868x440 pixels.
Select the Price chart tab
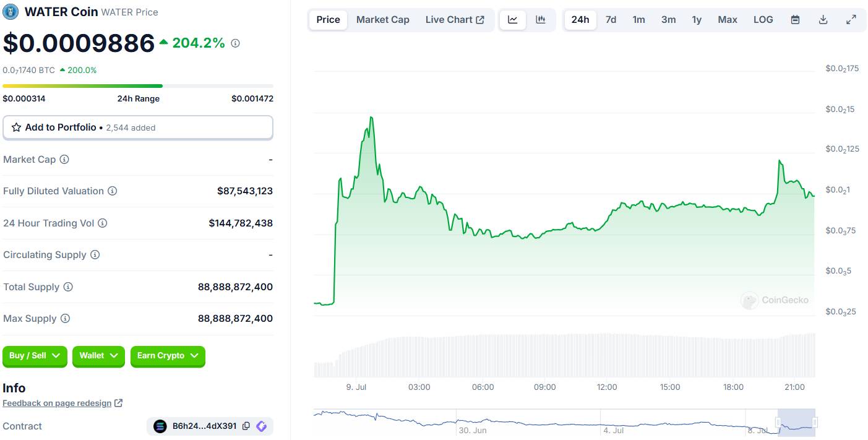(328, 20)
